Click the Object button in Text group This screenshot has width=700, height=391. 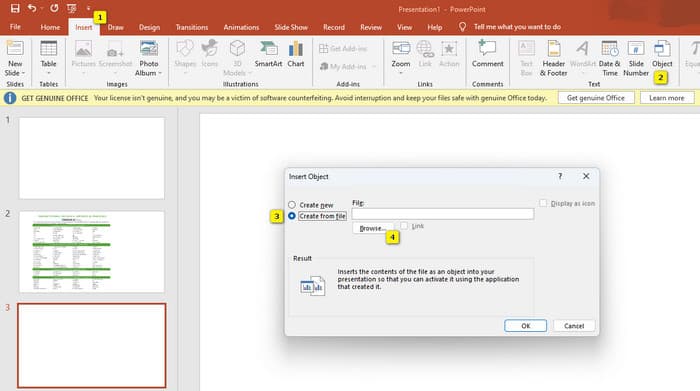(662, 54)
